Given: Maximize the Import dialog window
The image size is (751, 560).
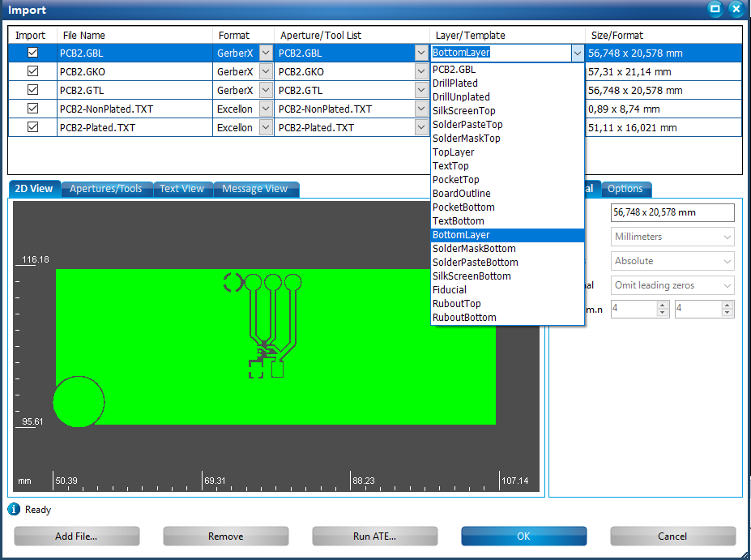Looking at the screenshot, I should (x=715, y=9).
